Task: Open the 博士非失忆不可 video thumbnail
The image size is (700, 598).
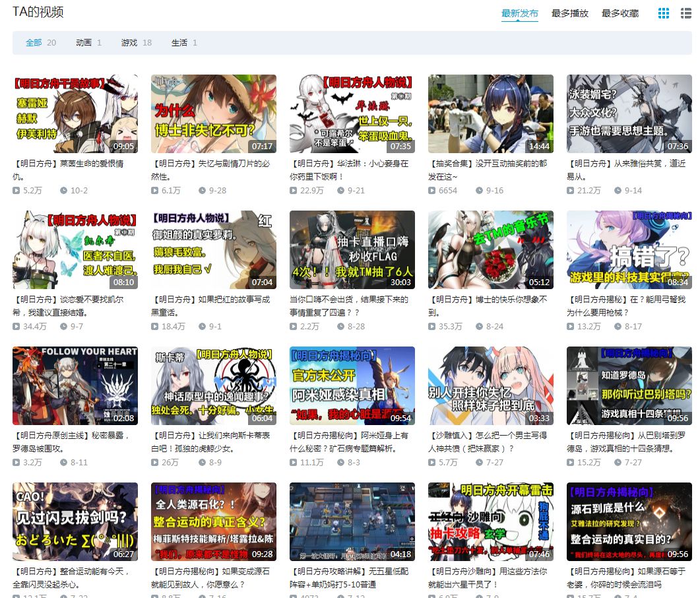Action: tap(214, 114)
